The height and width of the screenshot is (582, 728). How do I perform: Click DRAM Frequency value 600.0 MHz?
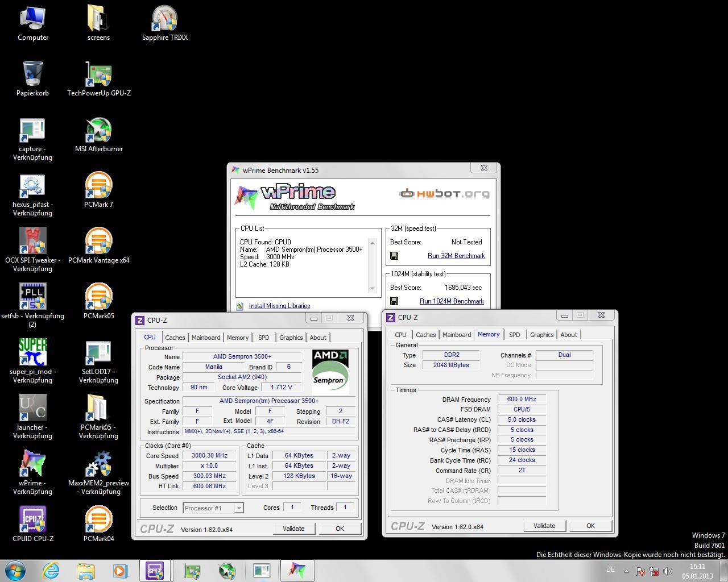tap(522, 400)
